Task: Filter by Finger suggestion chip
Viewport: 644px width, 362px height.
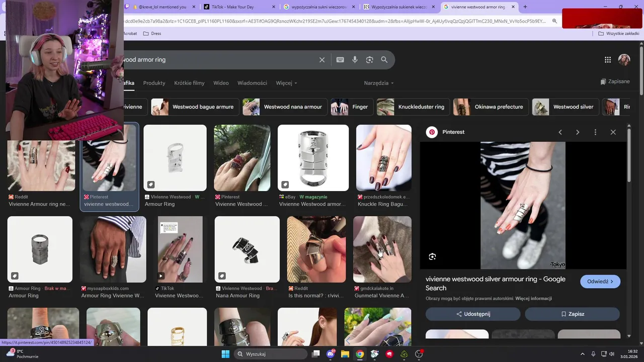Action: click(352, 107)
